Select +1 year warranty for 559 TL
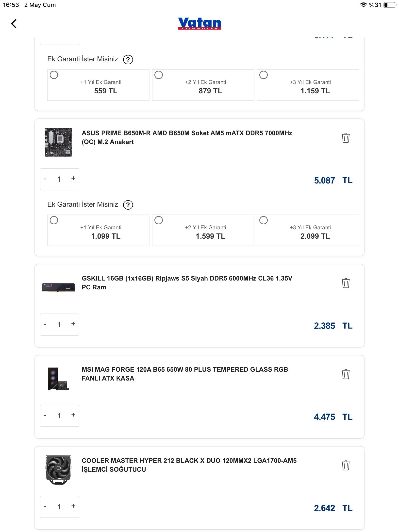The width and height of the screenshot is (399, 532). pyautogui.click(x=54, y=75)
